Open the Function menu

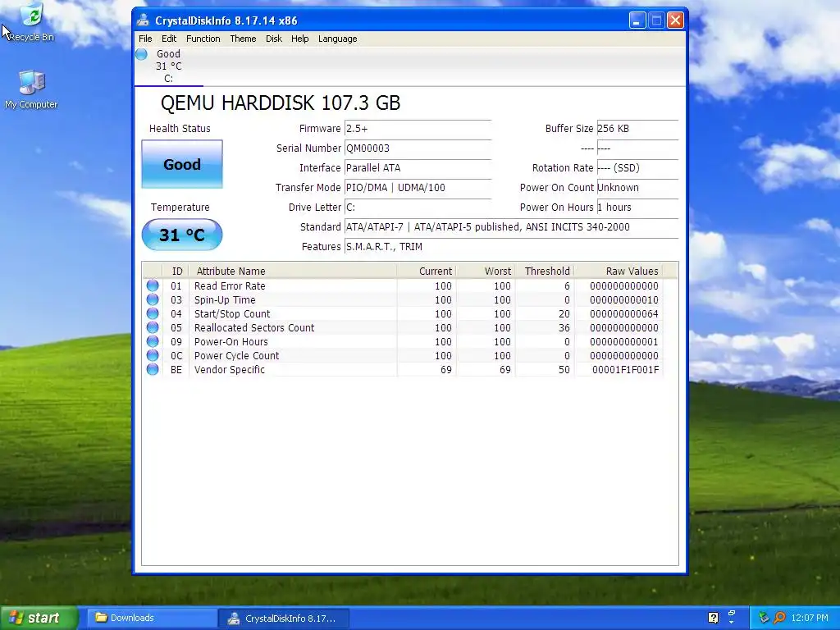[203, 39]
